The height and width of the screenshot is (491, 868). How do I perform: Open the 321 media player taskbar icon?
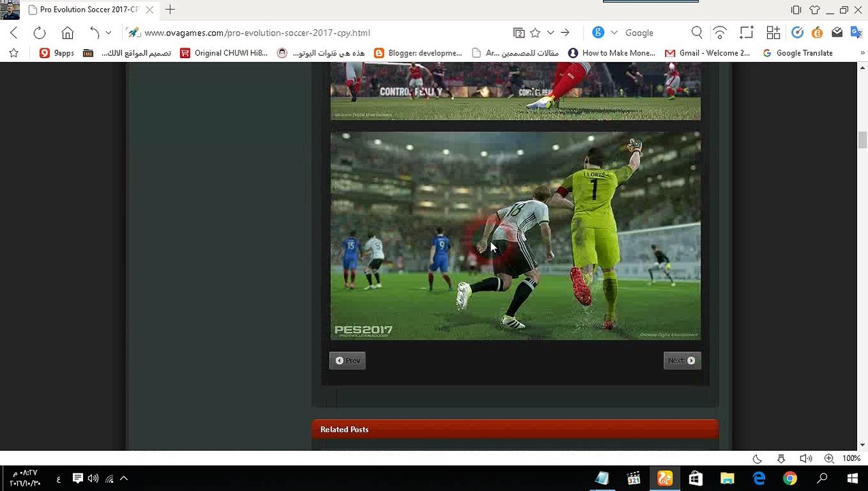tap(634, 479)
